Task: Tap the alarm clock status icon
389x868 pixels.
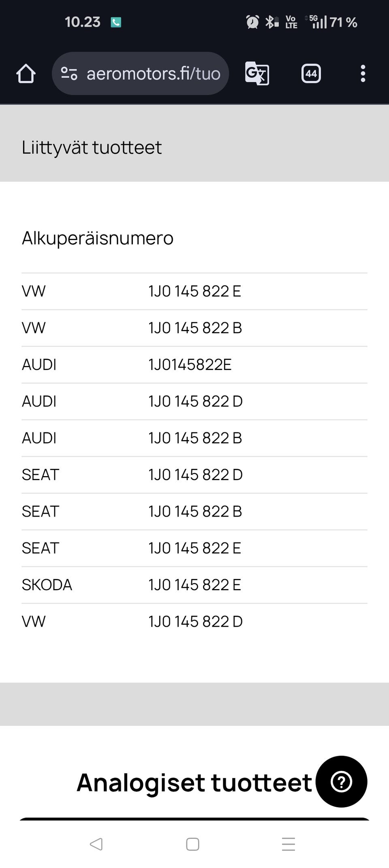Action: pyautogui.click(x=252, y=22)
